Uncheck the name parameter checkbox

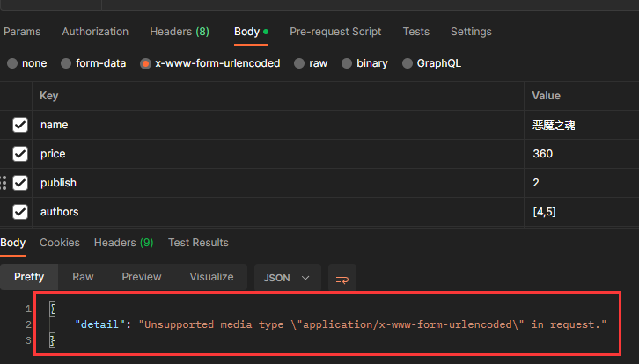[x=20, y=125]
